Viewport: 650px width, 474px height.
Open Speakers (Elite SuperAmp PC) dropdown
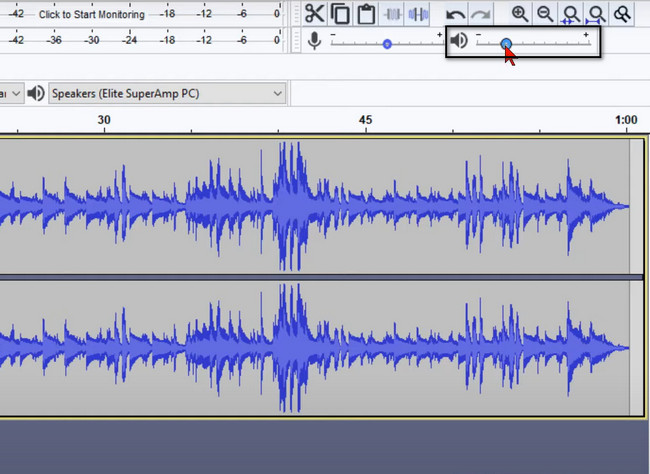tap(167, 94)
